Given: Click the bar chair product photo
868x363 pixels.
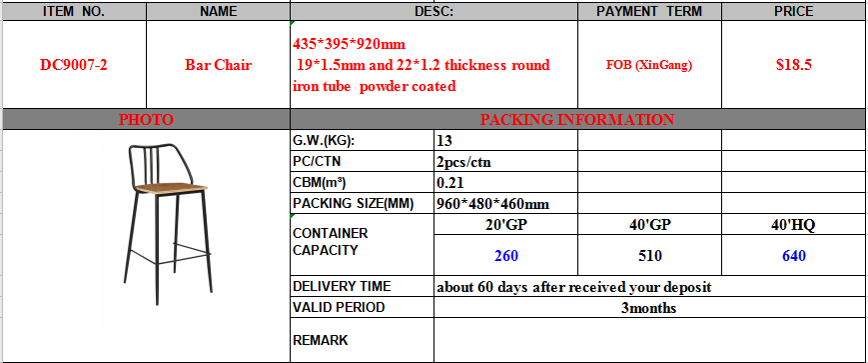Looking at the screenshot, I should (168, 224).
